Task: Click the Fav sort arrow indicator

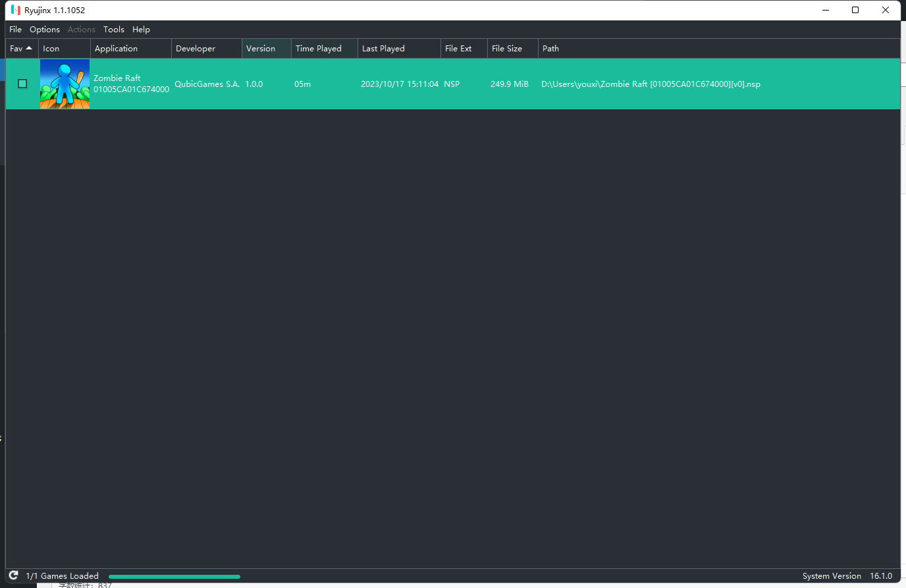Action: 29,48
